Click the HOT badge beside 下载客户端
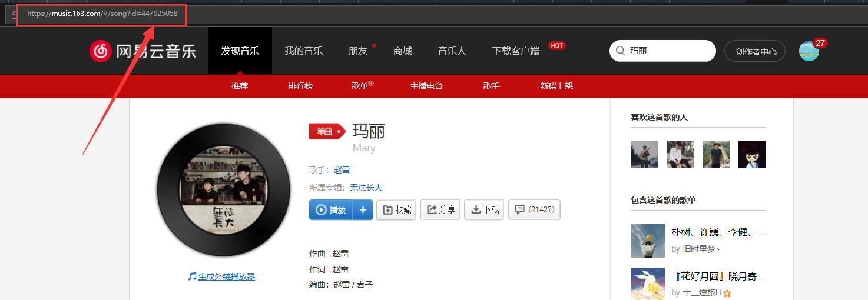This screenshot has height=300, width=868. click(x=556, y=45)
